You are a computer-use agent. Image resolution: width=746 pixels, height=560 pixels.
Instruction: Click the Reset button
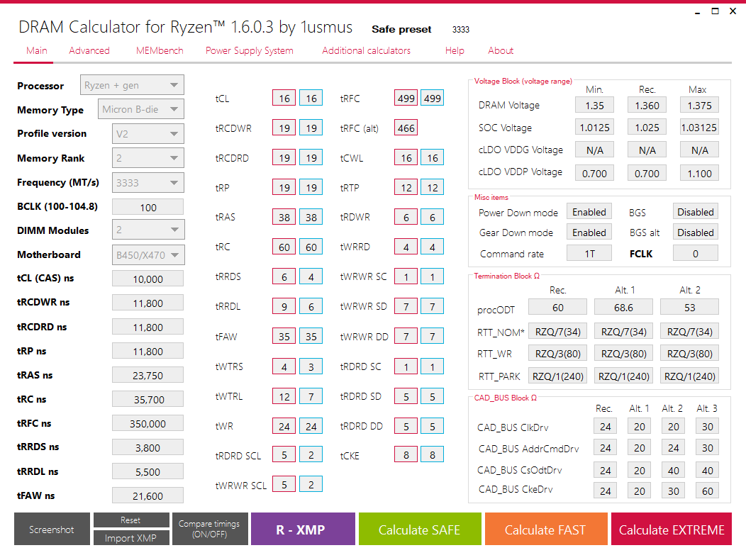[131, 520]
